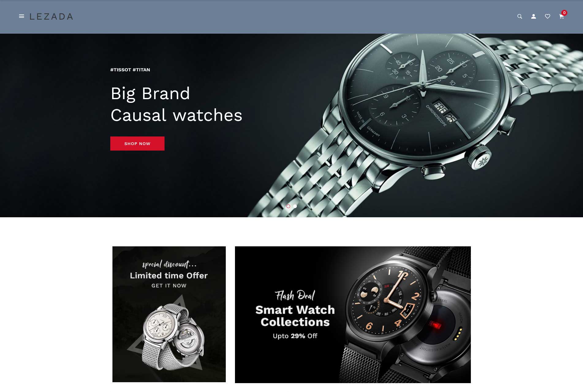Switch to second white carousel dot
The image size is (583, 392).
pos(295,206)
